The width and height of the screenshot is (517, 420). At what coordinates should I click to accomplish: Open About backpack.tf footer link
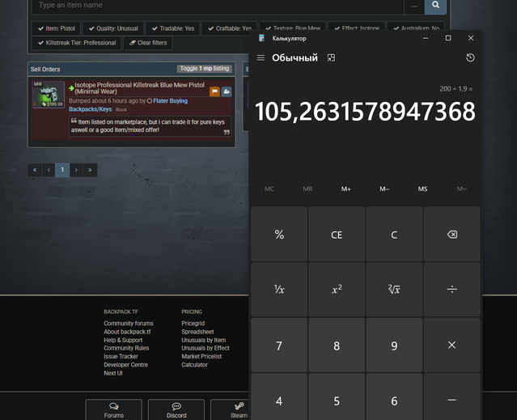pos(127,332)
